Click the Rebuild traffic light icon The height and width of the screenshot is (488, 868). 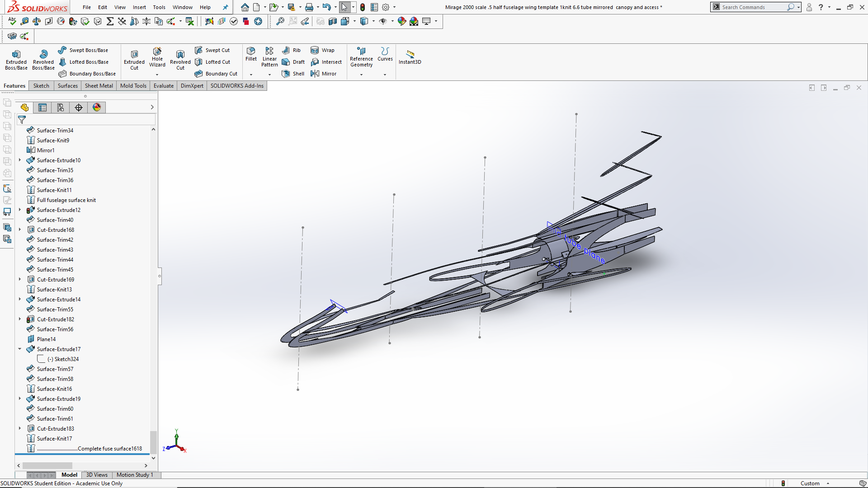pos(363,7)
